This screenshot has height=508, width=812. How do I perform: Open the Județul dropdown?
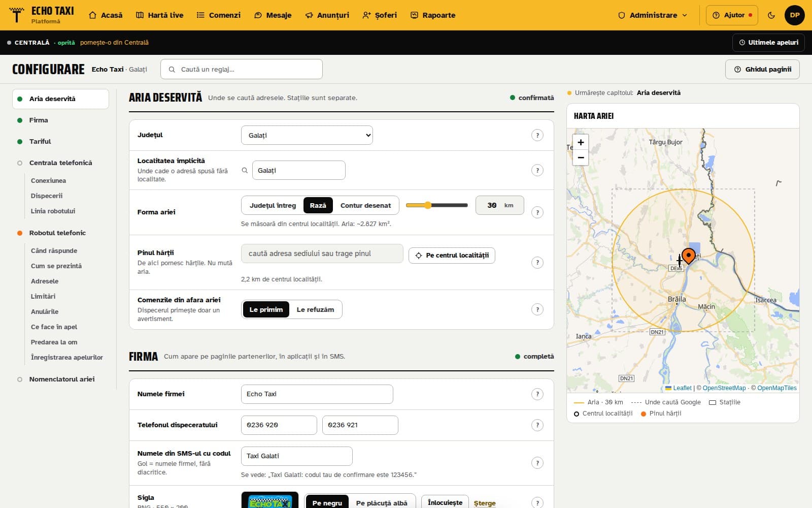pos(307,135)
